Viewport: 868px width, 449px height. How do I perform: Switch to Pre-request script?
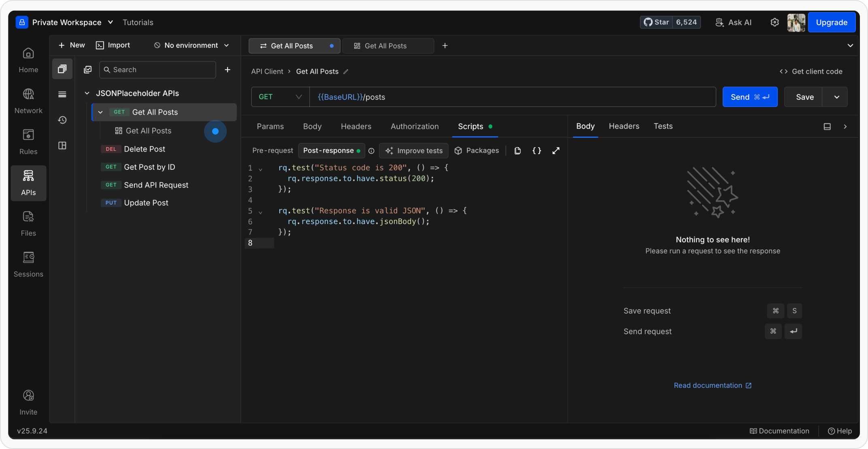[x=272, y=151]
